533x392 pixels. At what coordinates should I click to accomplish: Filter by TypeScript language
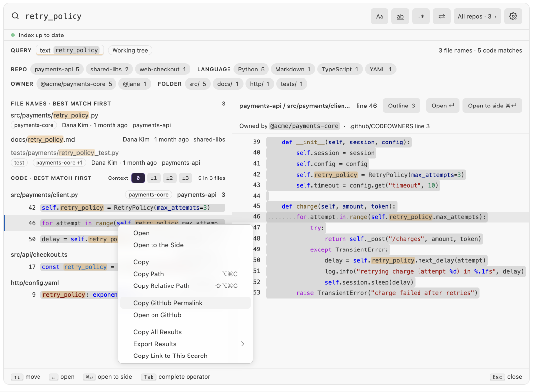[340, 69]
